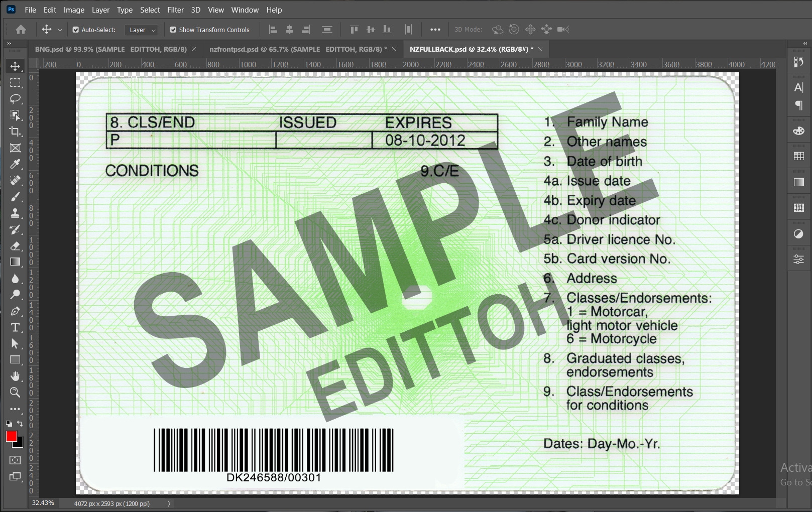
Task: Open the Color panel palette icon
Action: point(798,131)
